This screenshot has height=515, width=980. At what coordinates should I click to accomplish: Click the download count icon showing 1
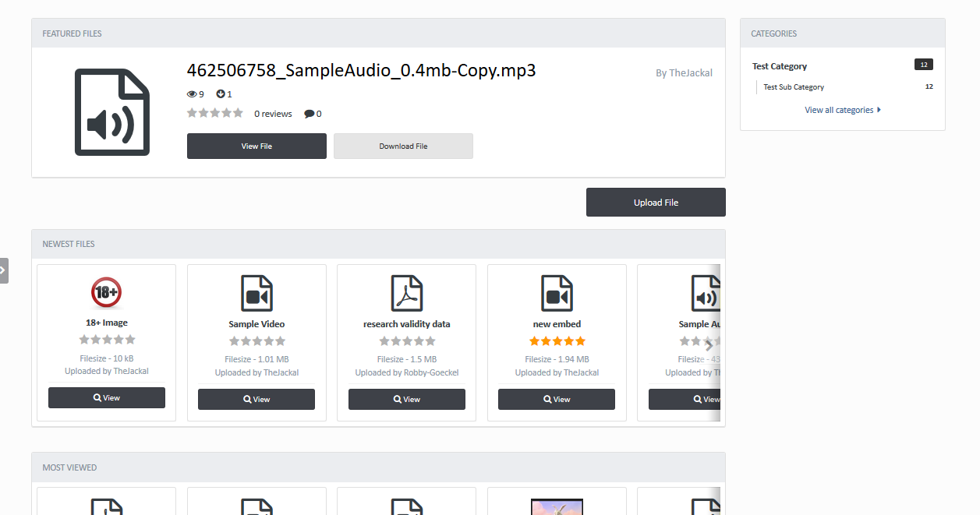pyautogui.click(x=221, y=94)
